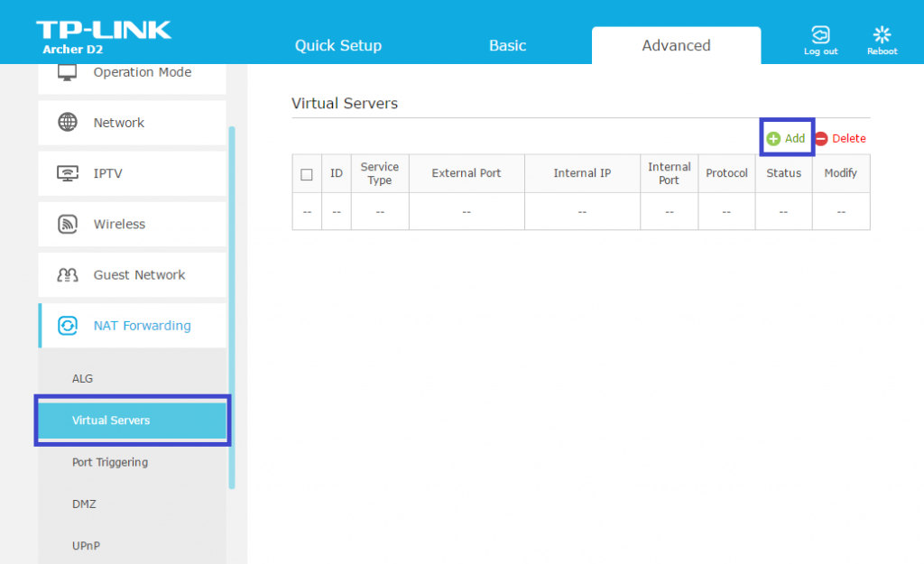The height and width of the screenshot is (564, 924).
Task: Click the NAT Forwarding icon
Action: (68, 326)
